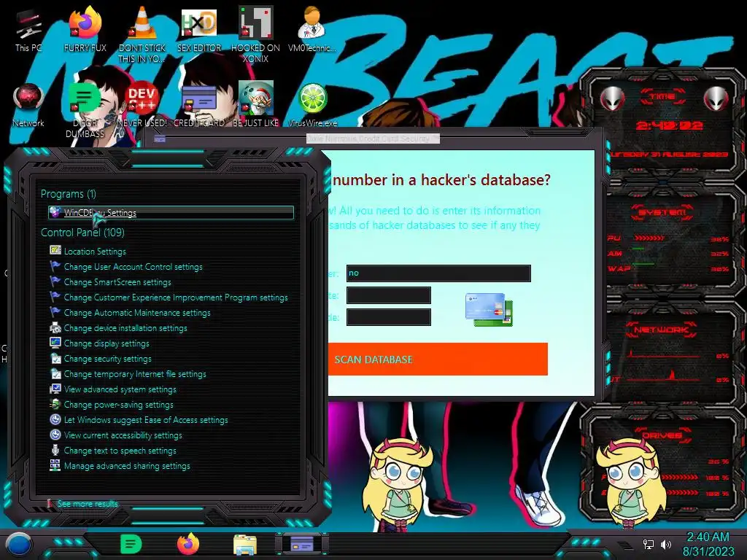Screen dimensions: 747x560
Task: Open Manage advanced sharing settings
Action: coord(120,466)
